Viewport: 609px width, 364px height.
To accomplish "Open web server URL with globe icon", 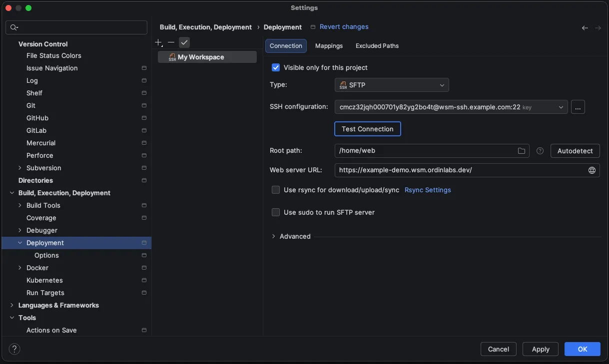I will click(x=592, y=170).
